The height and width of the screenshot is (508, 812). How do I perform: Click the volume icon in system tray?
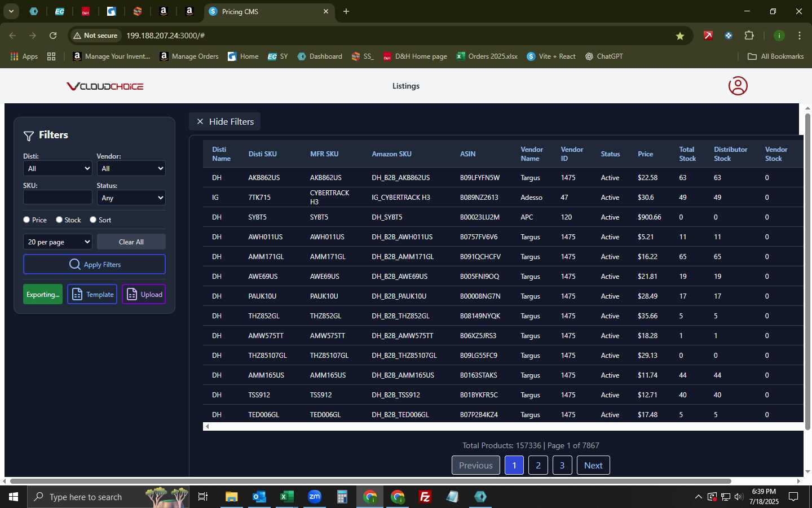pyautogui.click(x=739, y=497)
